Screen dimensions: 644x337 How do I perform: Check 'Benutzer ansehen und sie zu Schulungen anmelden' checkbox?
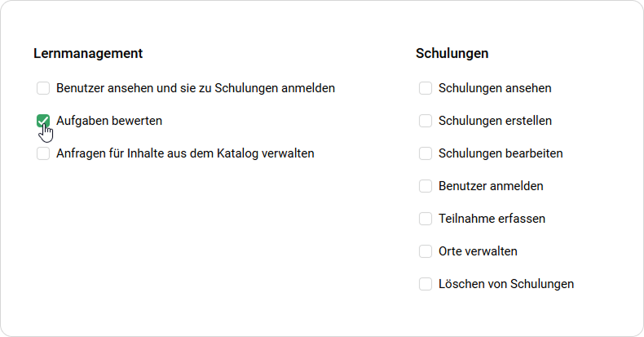tap(43, 88)
